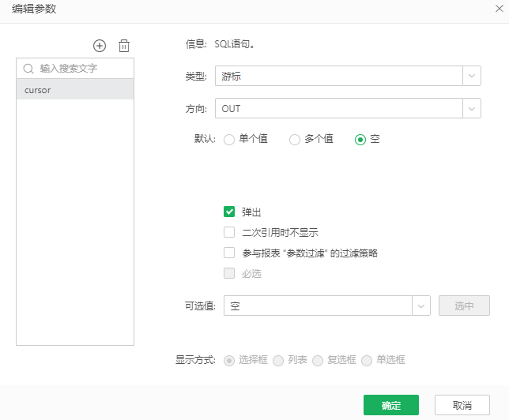509x420 pixels.
Task: Enable 二次引用时不显示 checkbox
Action: (229, 232)
